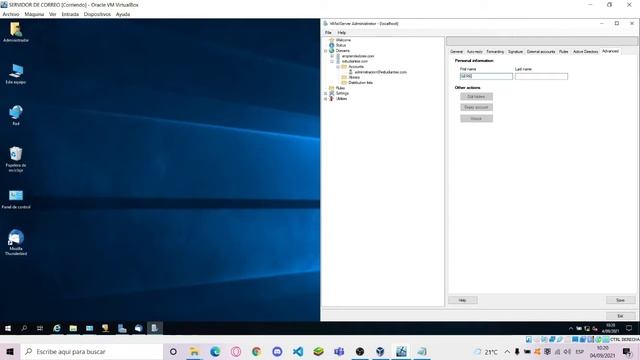Open the 21°C weather widget
The image size is (640, 360).
click(x=486, y=351)
